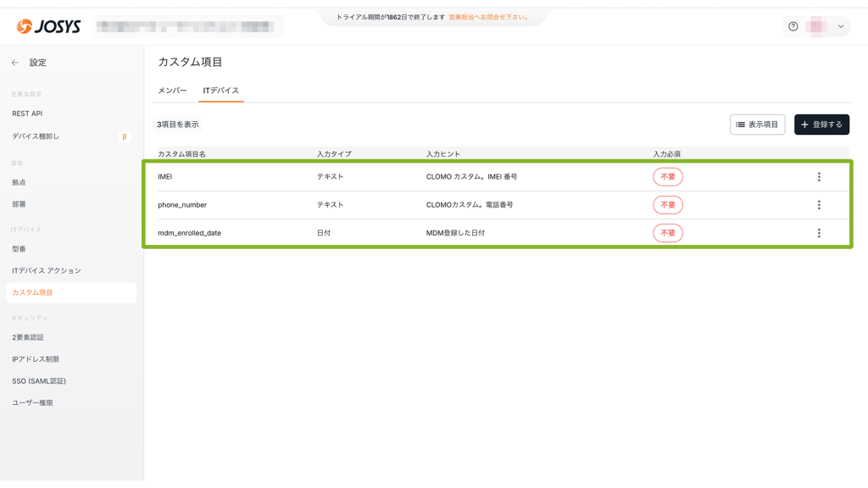Image resolution: width=868 pixels, height=488 pixels.
Task: Go to 拠点 settings in sidebar
Action: coord(19,182)
